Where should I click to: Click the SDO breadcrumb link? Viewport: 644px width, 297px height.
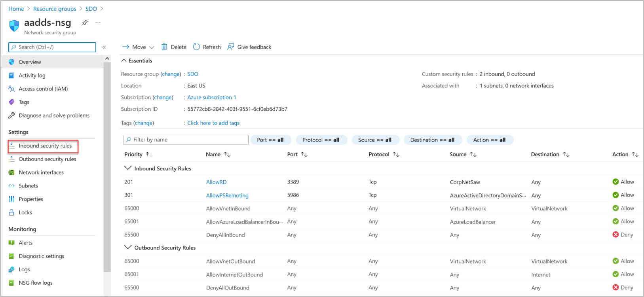[91, 9]
